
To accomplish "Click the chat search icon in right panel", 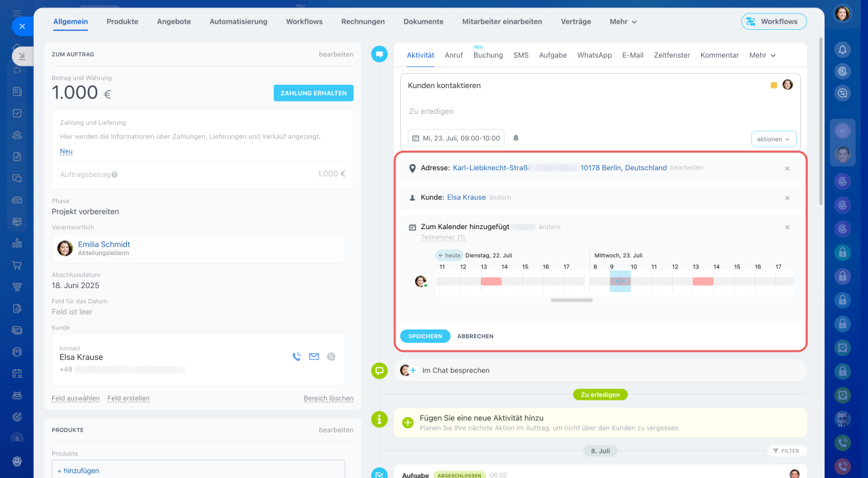I will (842, 93).
